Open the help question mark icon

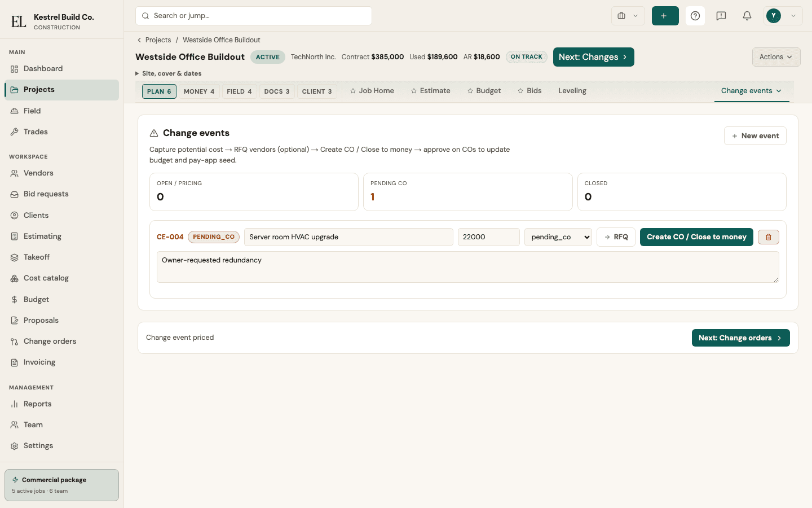click(695, 16)
